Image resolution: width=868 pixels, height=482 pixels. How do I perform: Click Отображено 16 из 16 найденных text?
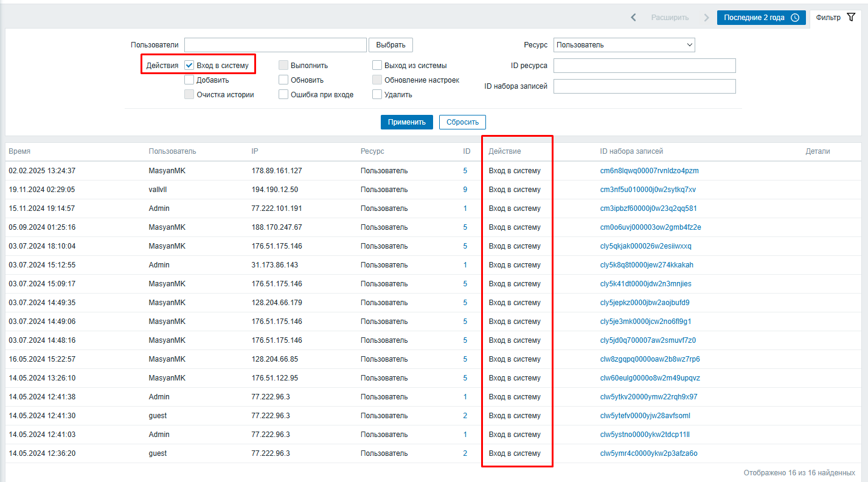[x=799, y=472]
